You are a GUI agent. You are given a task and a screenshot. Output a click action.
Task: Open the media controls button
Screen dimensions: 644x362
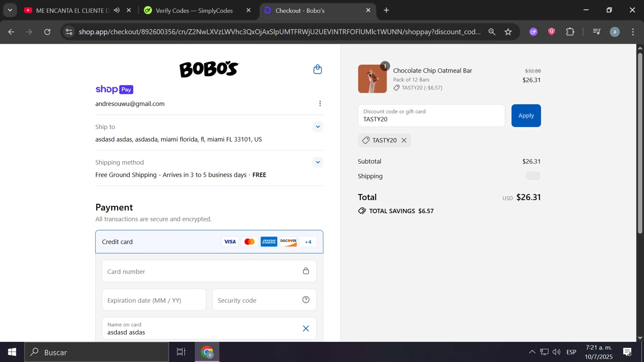(597, 32)
